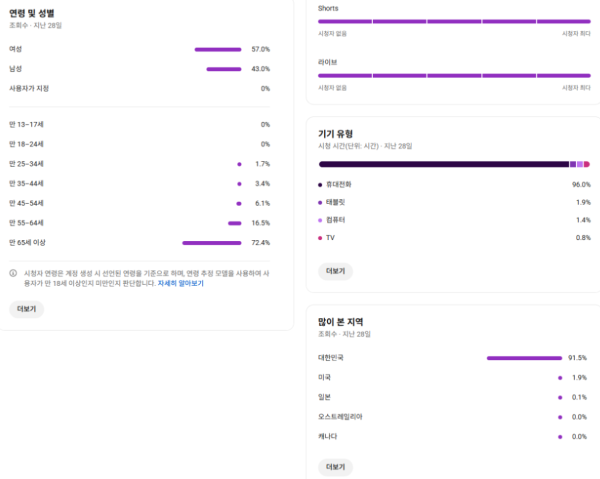The height and width of the screenshot is (479, 600).
Task: Click the Shorts viewer activity bar
Action: [x=454, y=21]
